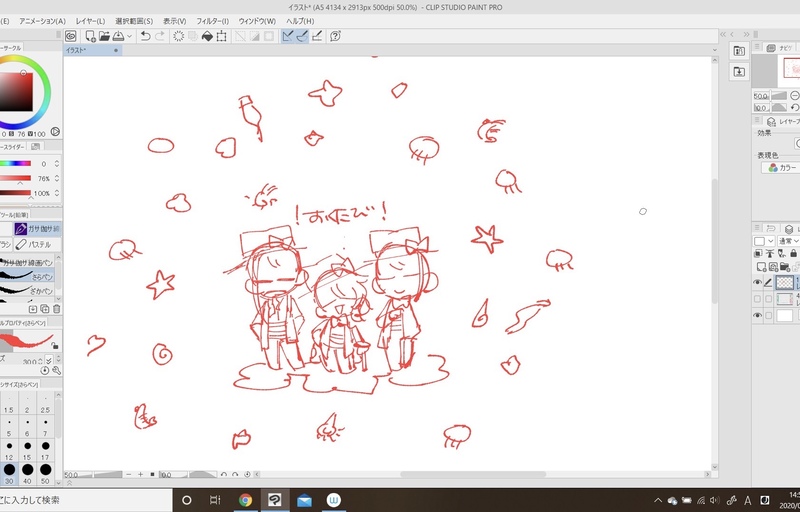This screenshot has height=512, width=800.
Task: Step the hue value 0 spinner
Action: point(57,164)
